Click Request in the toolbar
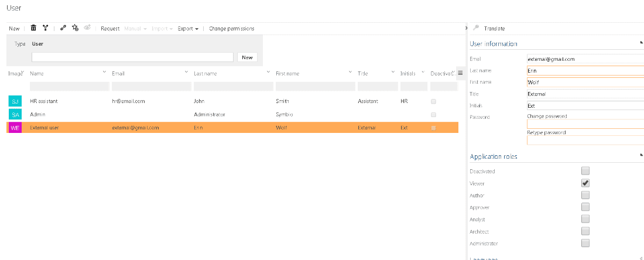The height and width of the screenshot is (260, 644). point(110,28)
